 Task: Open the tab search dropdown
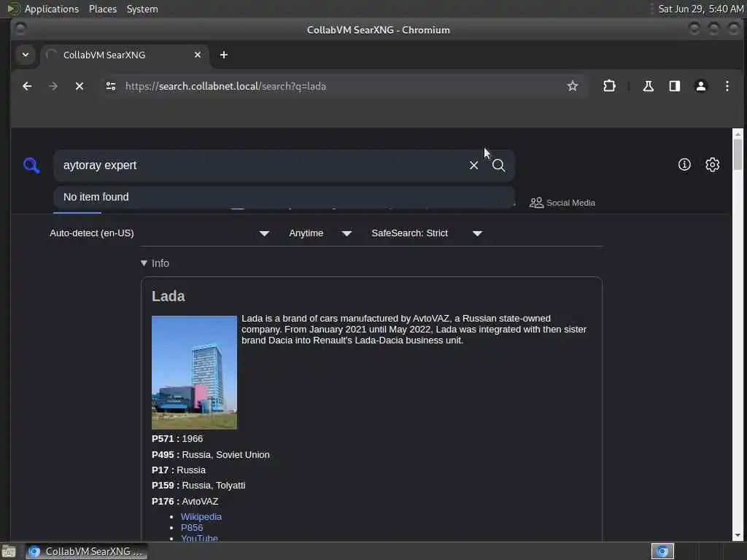point(26,55)
